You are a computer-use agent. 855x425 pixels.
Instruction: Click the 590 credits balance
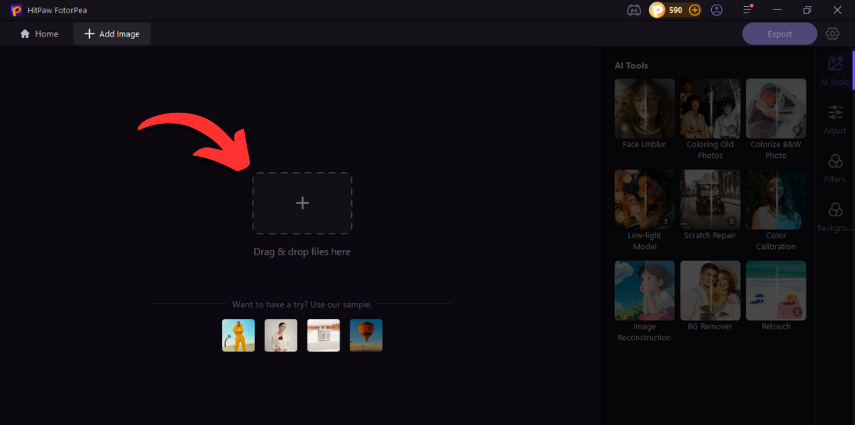coord(676,10)
